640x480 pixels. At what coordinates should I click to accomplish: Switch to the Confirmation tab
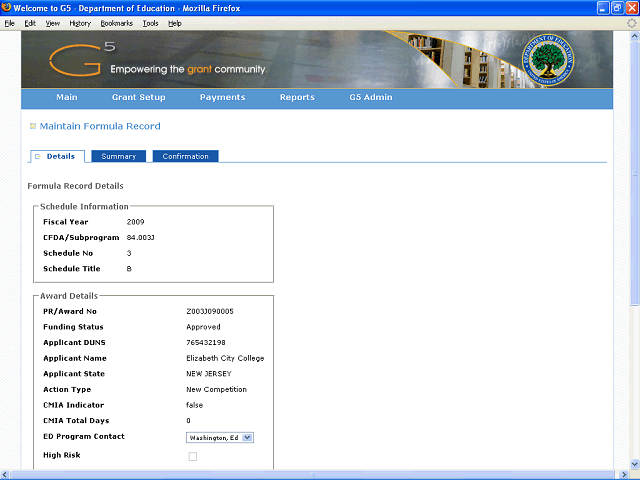(185, 156)
